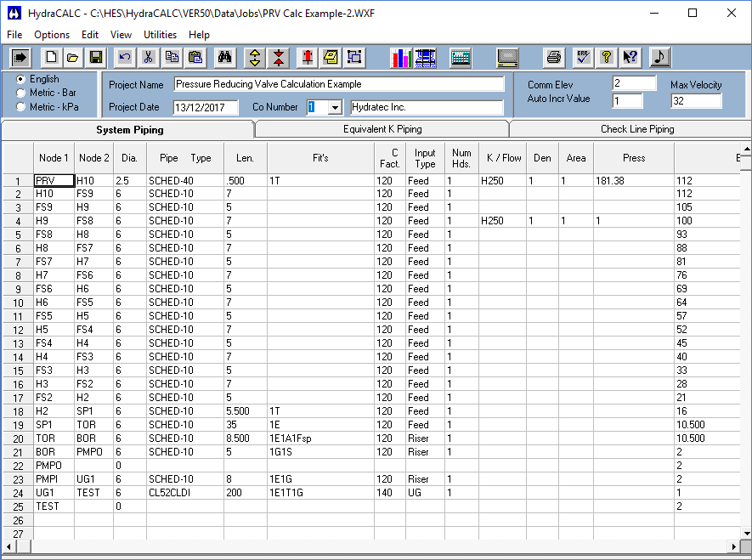Open the Options menu
Viewport: 752px width, 560px height.
52,35
